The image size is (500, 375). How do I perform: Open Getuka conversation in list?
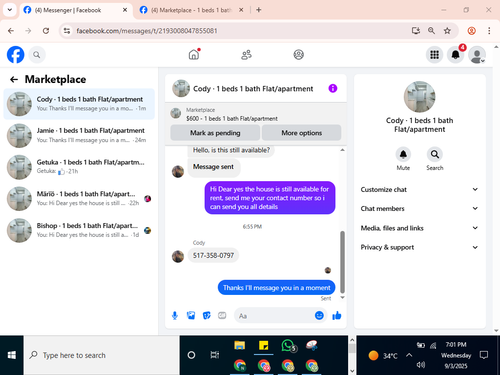tap(79, 167)
